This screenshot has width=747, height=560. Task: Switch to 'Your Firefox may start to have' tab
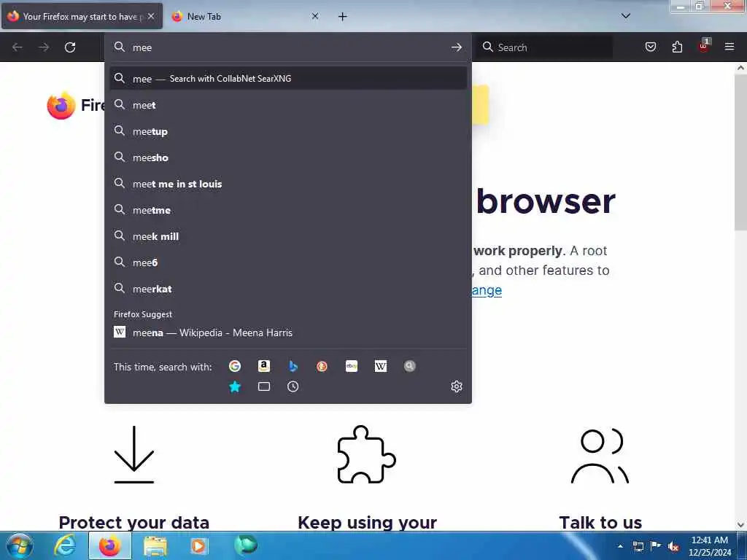tap(82, 16)
